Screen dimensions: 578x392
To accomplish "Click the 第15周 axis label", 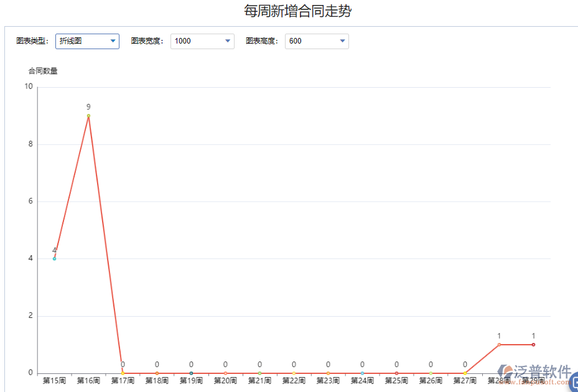I will pyautogui.click(x=54, y=380).
